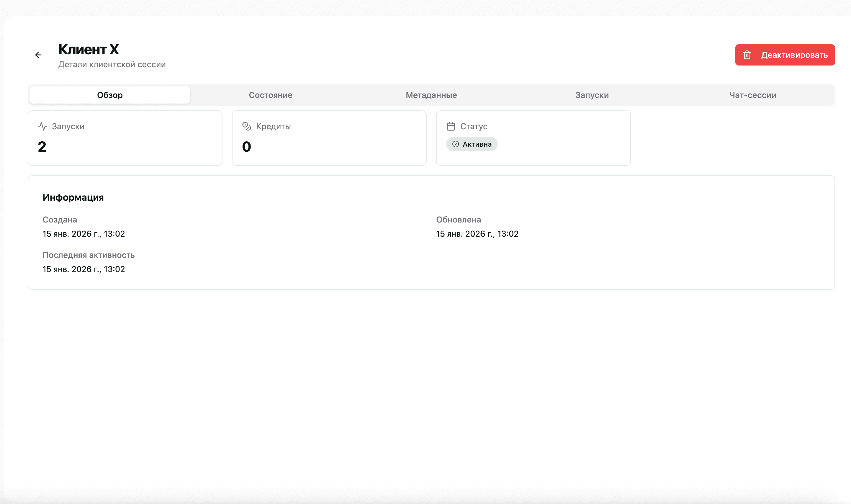Switch to the Запуски tab
This screenshot has width=851, height=504.
click(x=592, y=95)
